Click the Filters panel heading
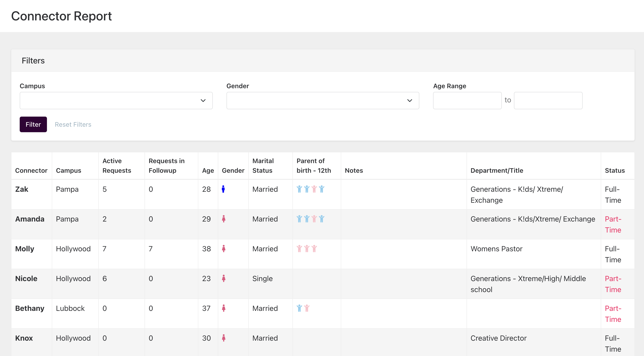644x356 pixels. tap(33, 60)
